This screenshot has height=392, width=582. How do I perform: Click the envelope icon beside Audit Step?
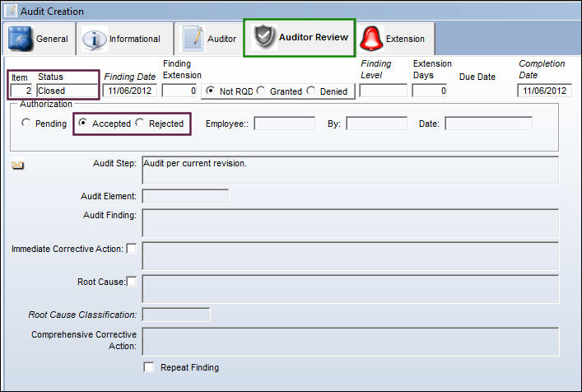pos(18,165)
